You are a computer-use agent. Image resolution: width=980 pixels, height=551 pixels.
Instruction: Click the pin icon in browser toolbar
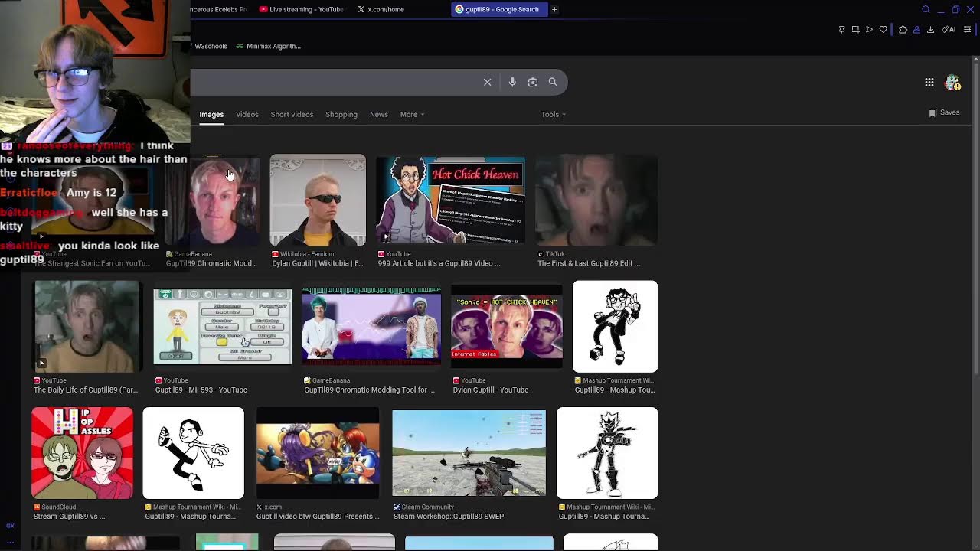(841, 30)
